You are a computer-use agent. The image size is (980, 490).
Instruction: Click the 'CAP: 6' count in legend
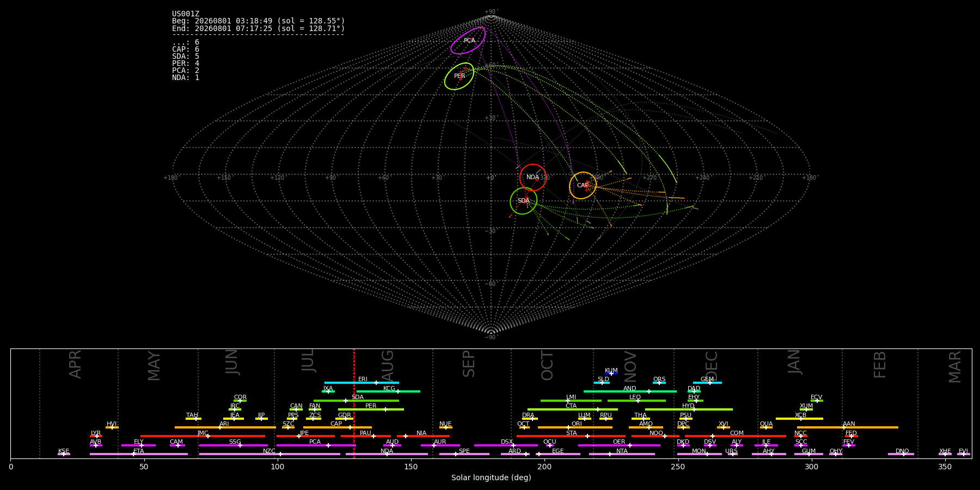[x=186, y=50]
